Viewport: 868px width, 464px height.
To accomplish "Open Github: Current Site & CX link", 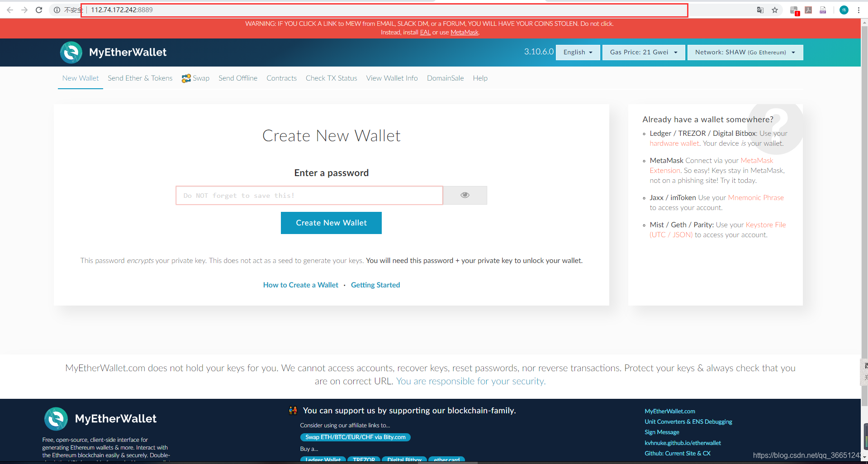I will pos(678,454).
